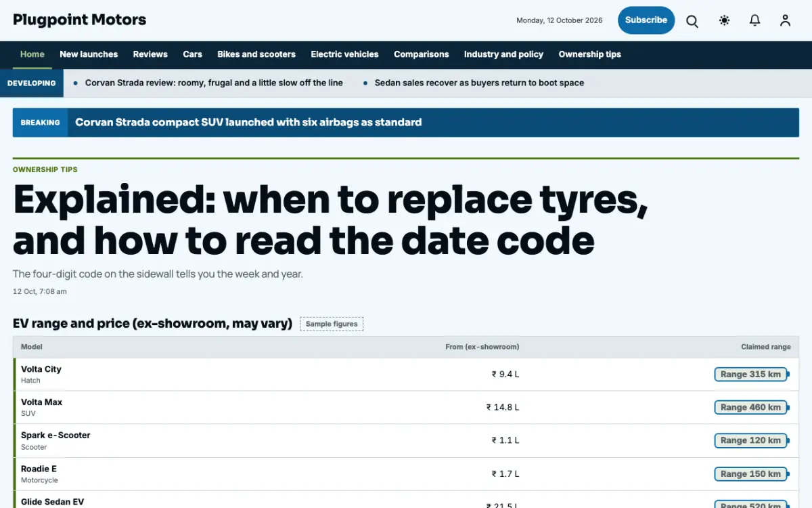Click the 12 Oct, 7:08 am timestamp
Image resolution: width=812 pixels, height=508 pixels.
(40, 292)
